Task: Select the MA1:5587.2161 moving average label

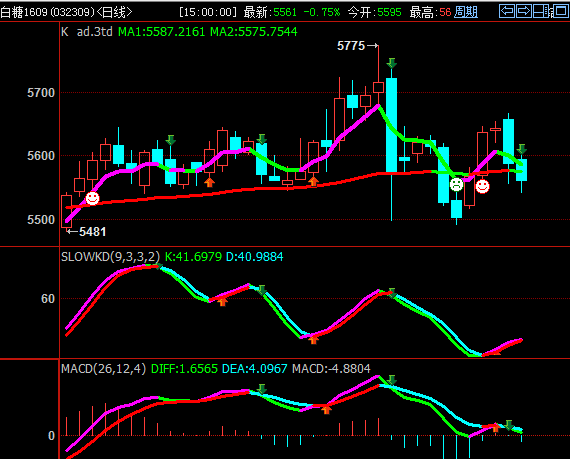Action: [x=162, y=32]
